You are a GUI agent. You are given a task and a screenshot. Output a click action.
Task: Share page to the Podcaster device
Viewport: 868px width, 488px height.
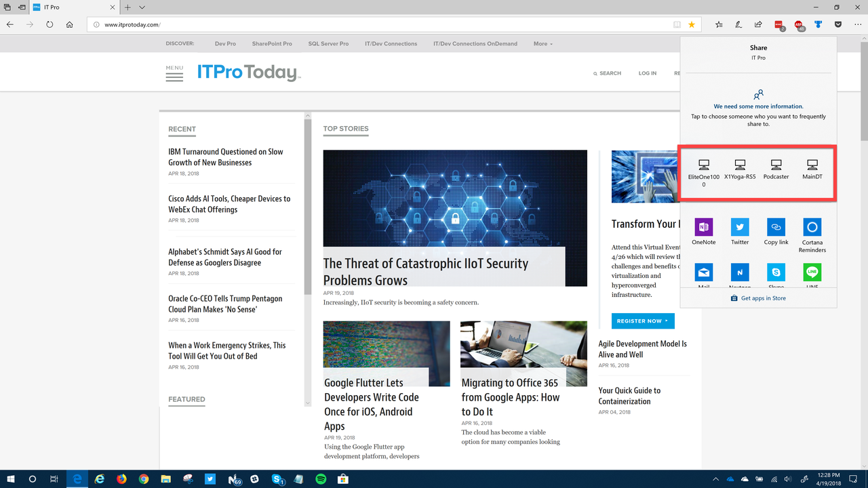coord(776,169)
